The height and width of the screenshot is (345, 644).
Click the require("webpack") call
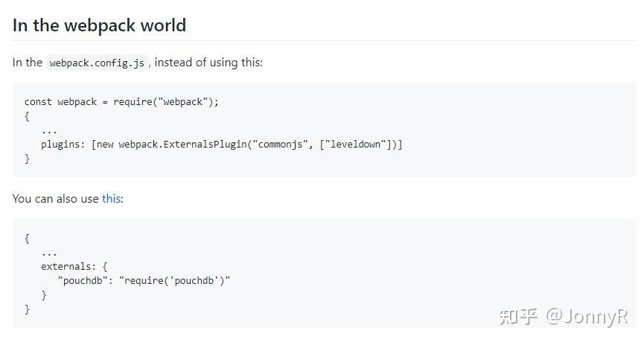(x=166, y=101)
